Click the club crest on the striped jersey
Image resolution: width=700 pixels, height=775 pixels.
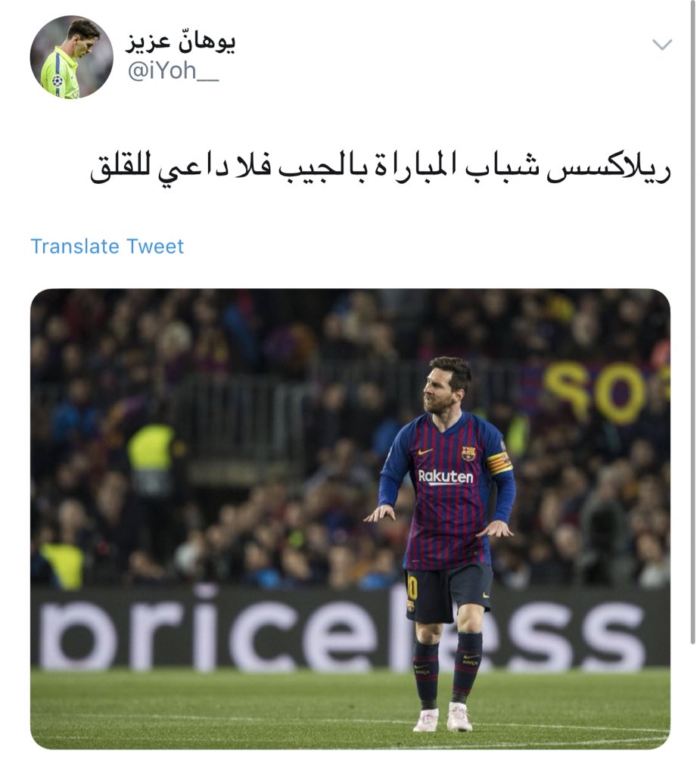click(468, 453)
